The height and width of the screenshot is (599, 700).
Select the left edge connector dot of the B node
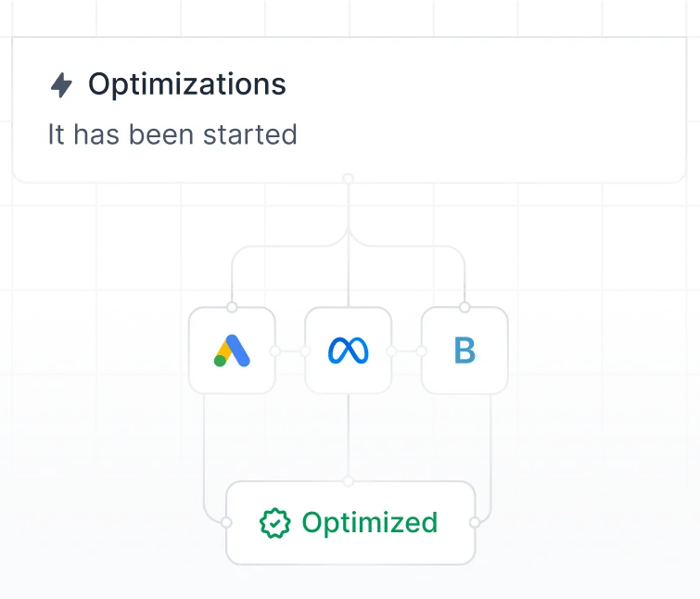coord(422,351)
